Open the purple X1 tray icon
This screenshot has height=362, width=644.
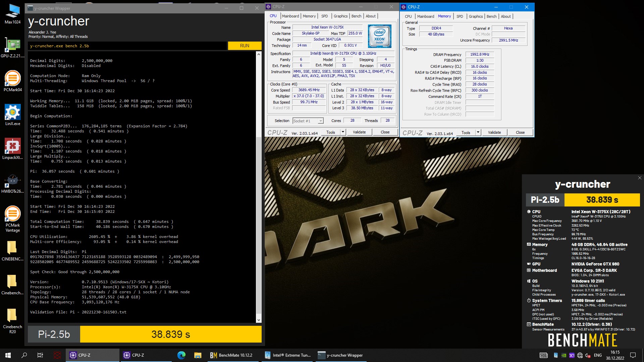click(572, 355)
